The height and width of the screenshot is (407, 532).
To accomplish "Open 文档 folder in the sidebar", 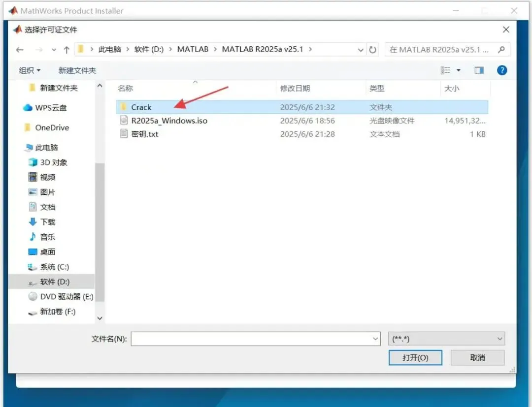I will (x=47, y=207).
